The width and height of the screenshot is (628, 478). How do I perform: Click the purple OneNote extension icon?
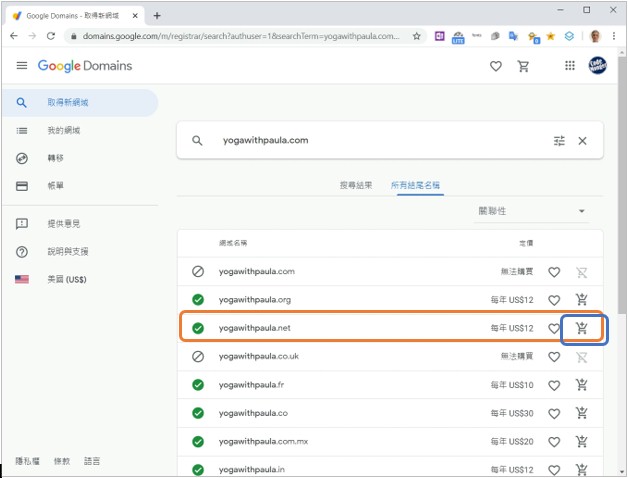tap(439, 36)
